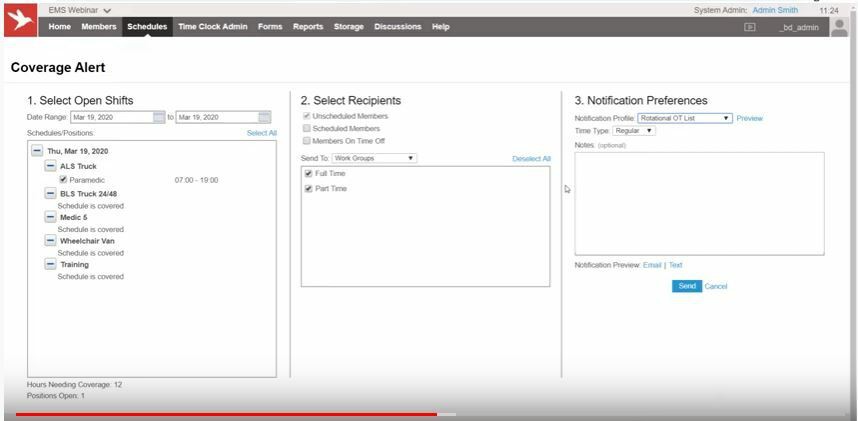Open the Time Clock Admin menu
The width and height of the screenshot is (858, 421).
pyautogui.click(x=212, y=27)
